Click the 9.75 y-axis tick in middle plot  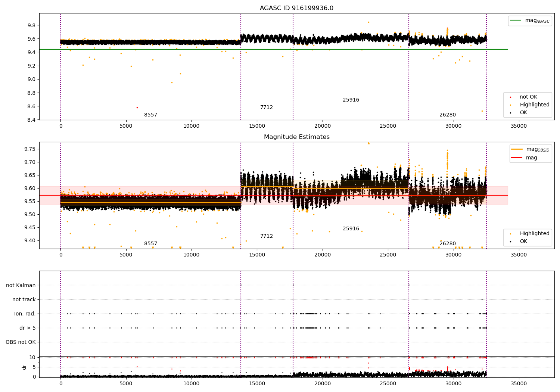coord(30,149)
